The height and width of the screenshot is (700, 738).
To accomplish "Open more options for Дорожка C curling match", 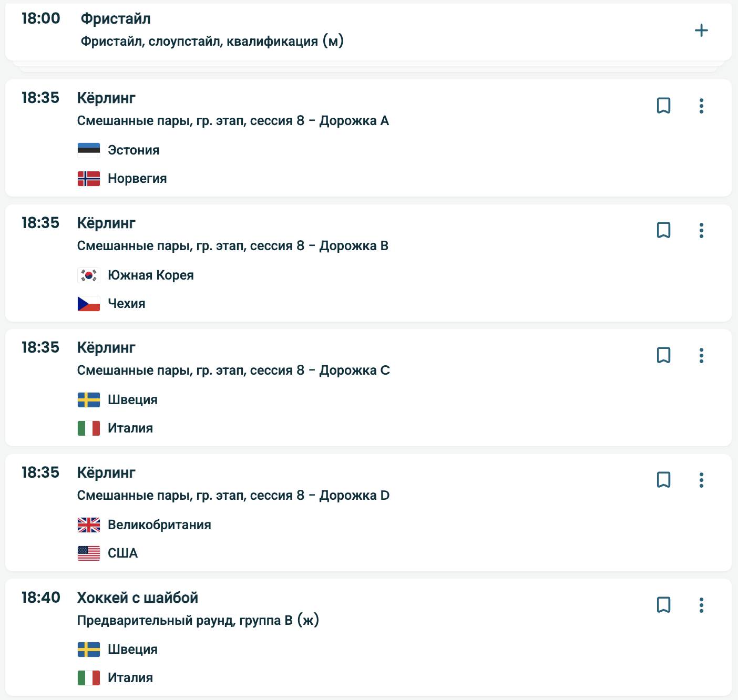I will click(x=701, y=355).
